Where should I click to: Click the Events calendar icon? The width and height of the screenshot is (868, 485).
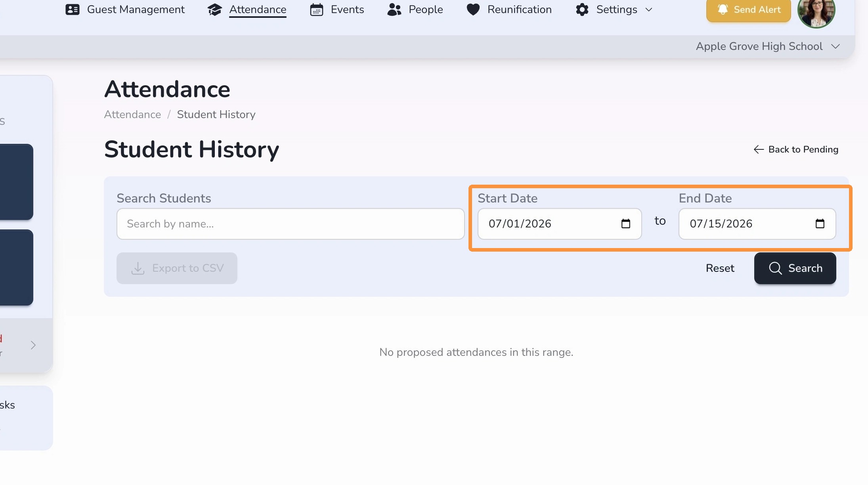coord(316,10)
